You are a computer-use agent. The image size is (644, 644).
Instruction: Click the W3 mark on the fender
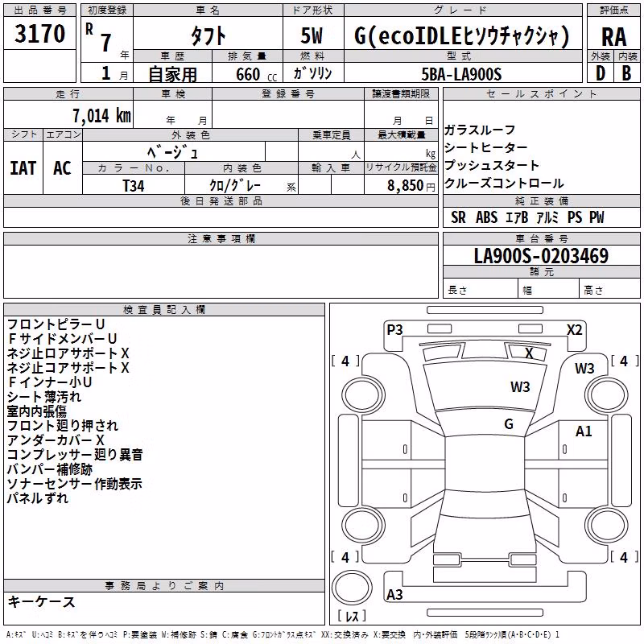click(x=584, y=369)
